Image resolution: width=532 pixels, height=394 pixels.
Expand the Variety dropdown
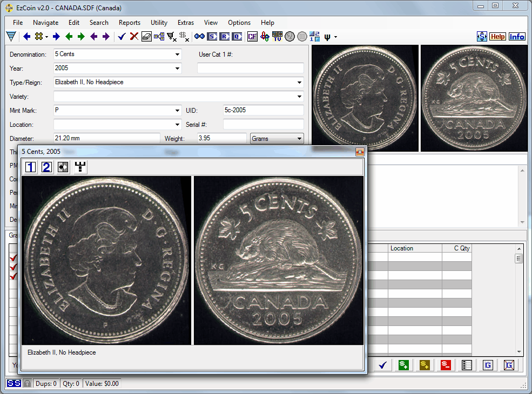point(299,96)
